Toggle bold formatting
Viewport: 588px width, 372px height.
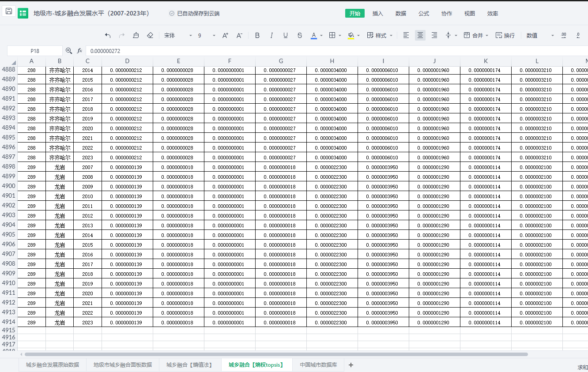257,35
